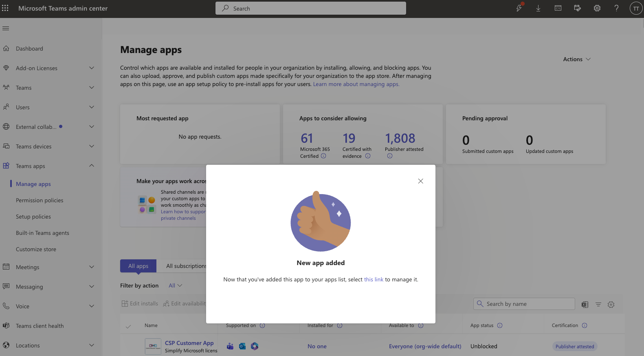Open the help question mark icon
Viewport: 644px width, 356px height.
tap(616, 8)
